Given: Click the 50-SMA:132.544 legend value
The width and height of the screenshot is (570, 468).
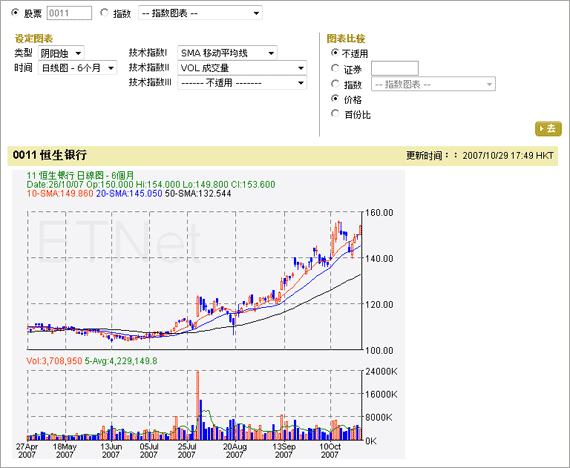Looking at the screenshot, I should pos(198,193).
